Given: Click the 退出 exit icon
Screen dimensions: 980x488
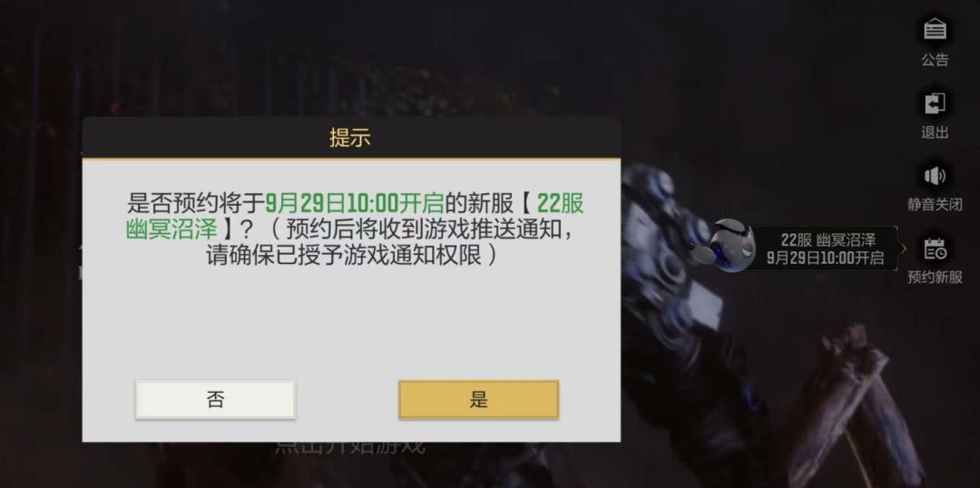Looking at the screenshot, I should [935, 103].
